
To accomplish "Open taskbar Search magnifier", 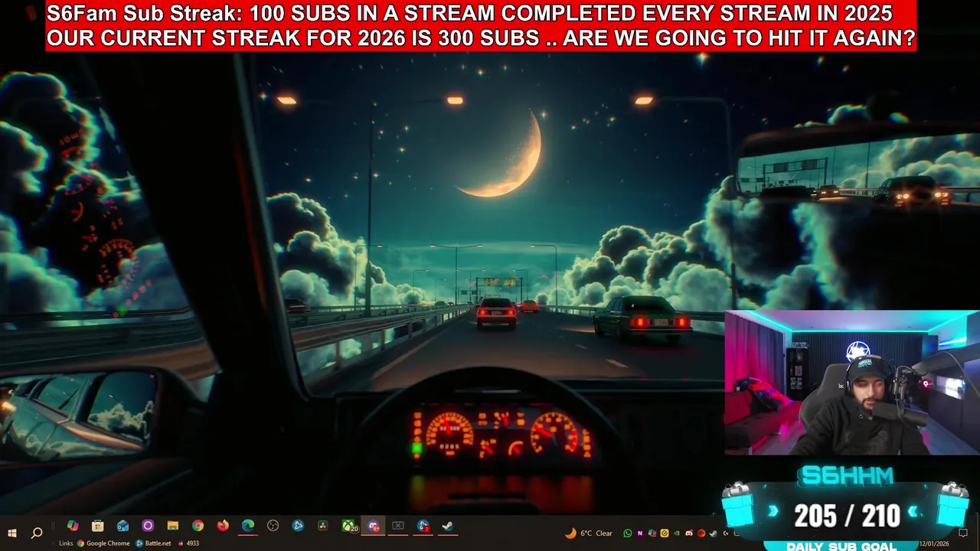I will click(37, 533).
